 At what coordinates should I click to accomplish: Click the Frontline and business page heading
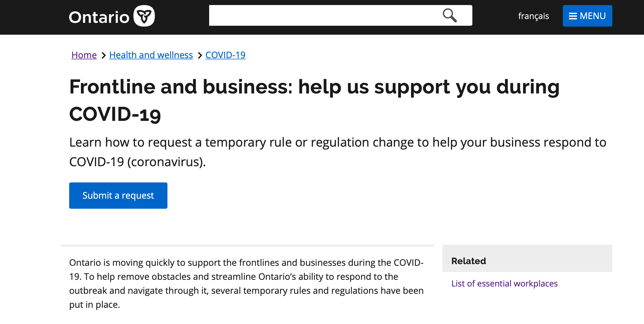pyautogui.click(x=314, y=100)
